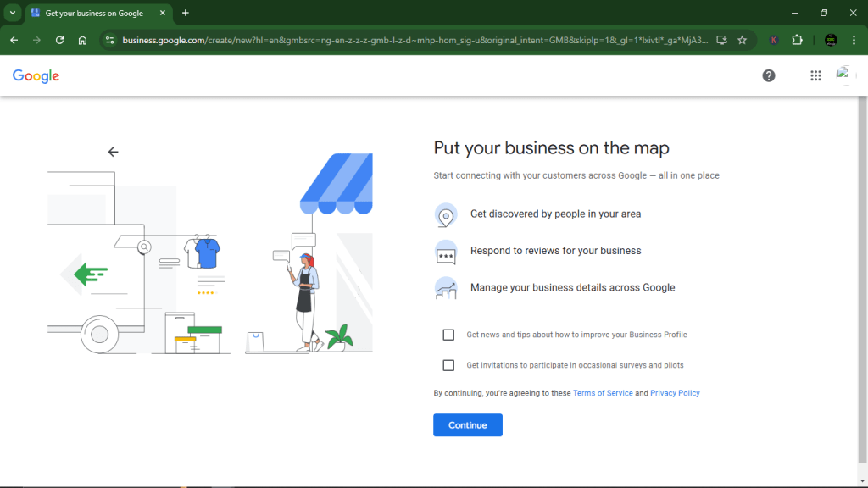View the Privacy Policy
868x488 pixels.
pos(675,392)
